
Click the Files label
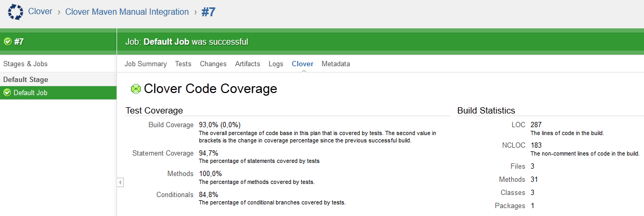point(518,166)
